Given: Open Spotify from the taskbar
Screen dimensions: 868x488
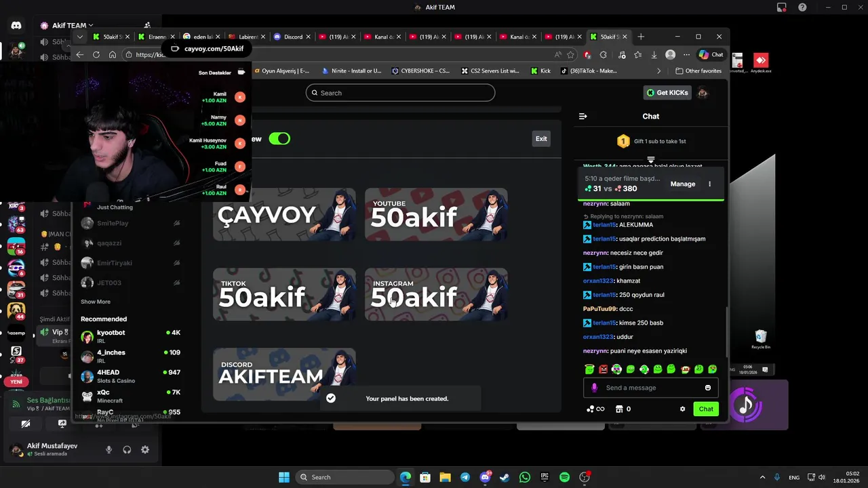Looking at the screenshot, I should coord(564,477).
